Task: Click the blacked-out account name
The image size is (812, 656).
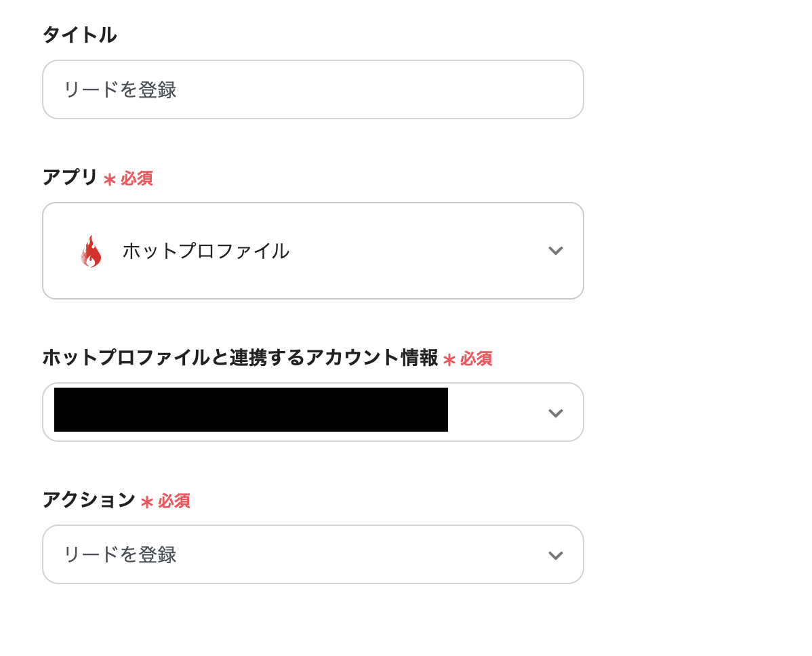Action: [251, 410]
